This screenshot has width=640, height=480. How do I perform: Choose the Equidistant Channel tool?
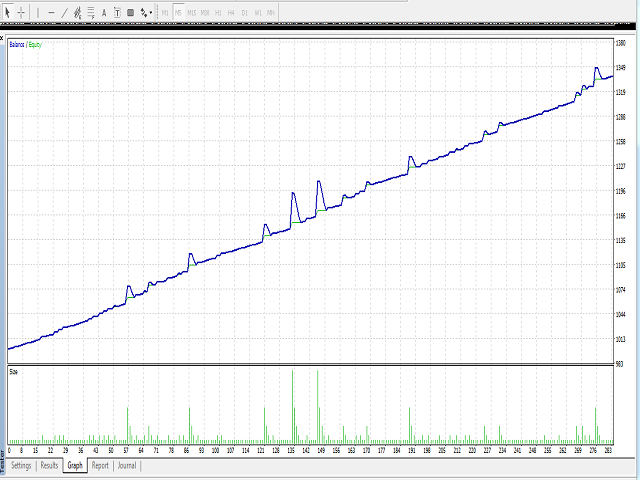(x=78, y=13)
